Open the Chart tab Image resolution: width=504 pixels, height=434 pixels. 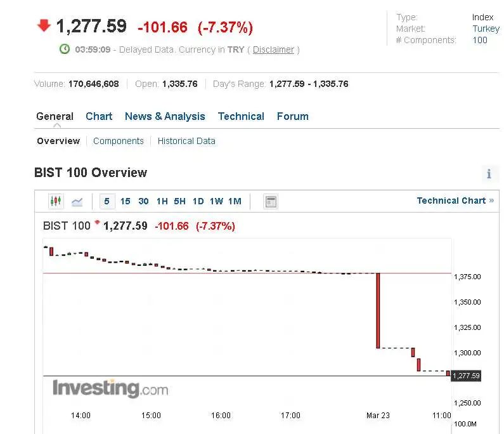point(99,116)
